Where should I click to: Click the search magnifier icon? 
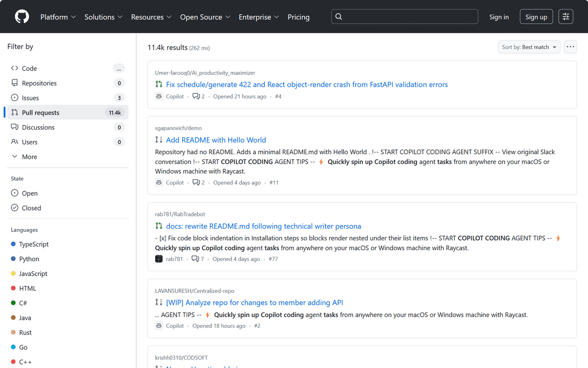(339, 17)
